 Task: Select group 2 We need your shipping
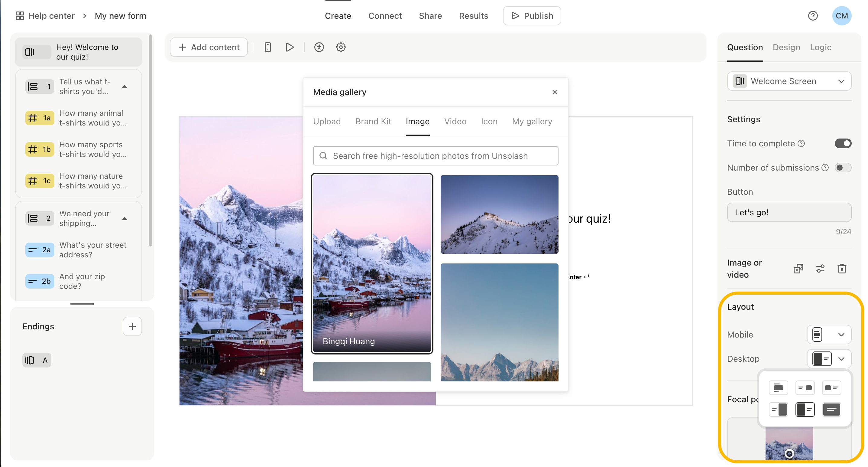(x=79, y=218)
